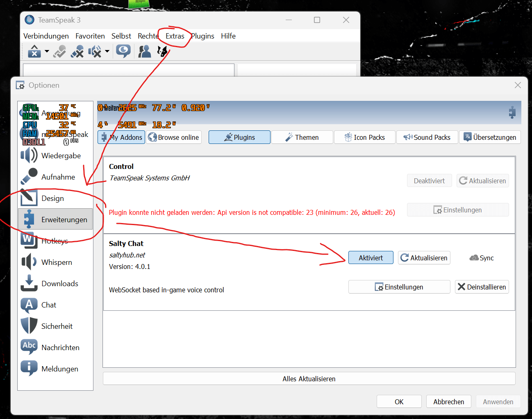
Task: Click the Downloads arrow icon
Action: tap(29, 283)
